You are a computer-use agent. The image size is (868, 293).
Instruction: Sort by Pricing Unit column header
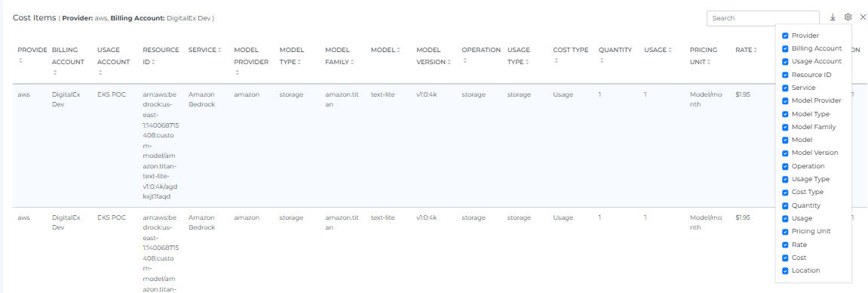tap(704, 55)
